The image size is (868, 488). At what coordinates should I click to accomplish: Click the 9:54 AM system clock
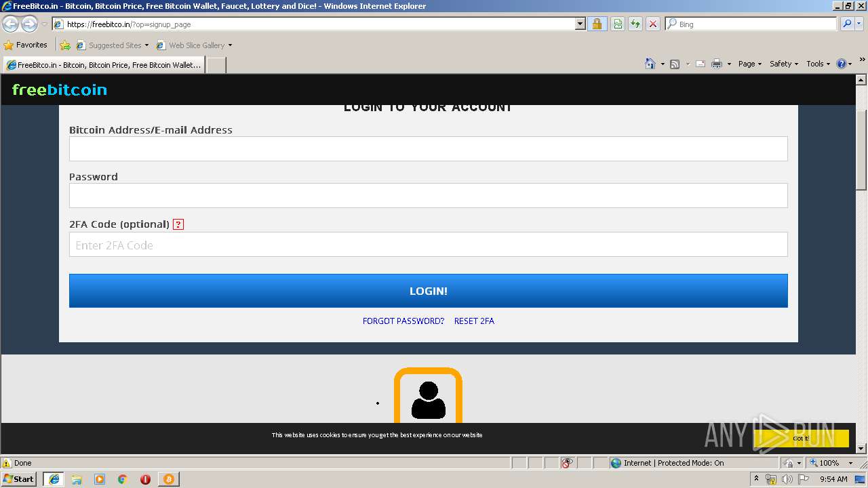click(833, 479)
